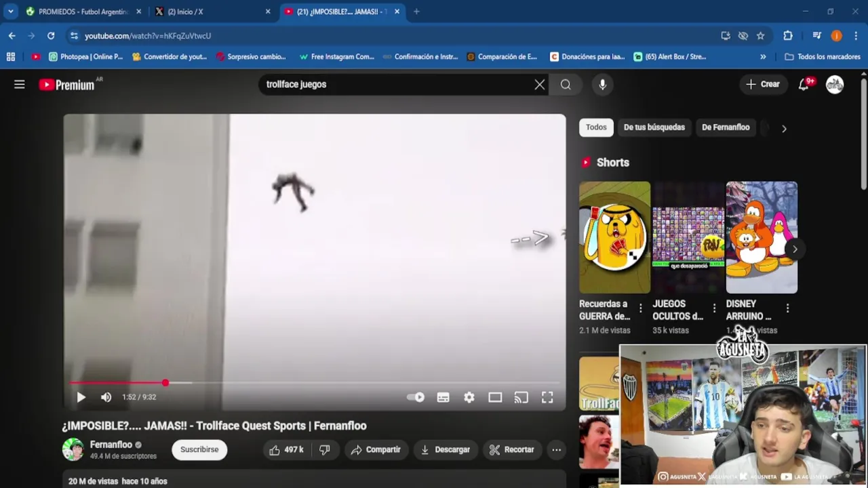This screenshot has width=868, height=488.
Task: Open the browser extensions puzzle icon
Action: 788,35
